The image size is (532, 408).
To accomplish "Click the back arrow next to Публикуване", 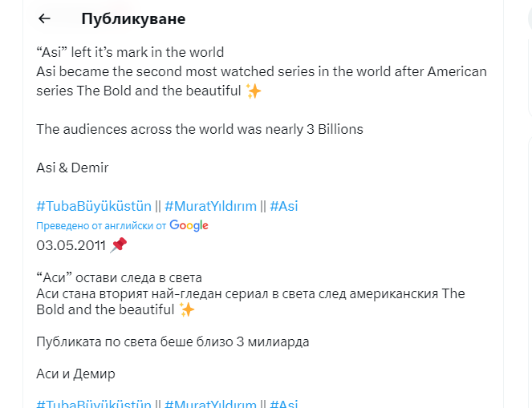I will (44, 19).
